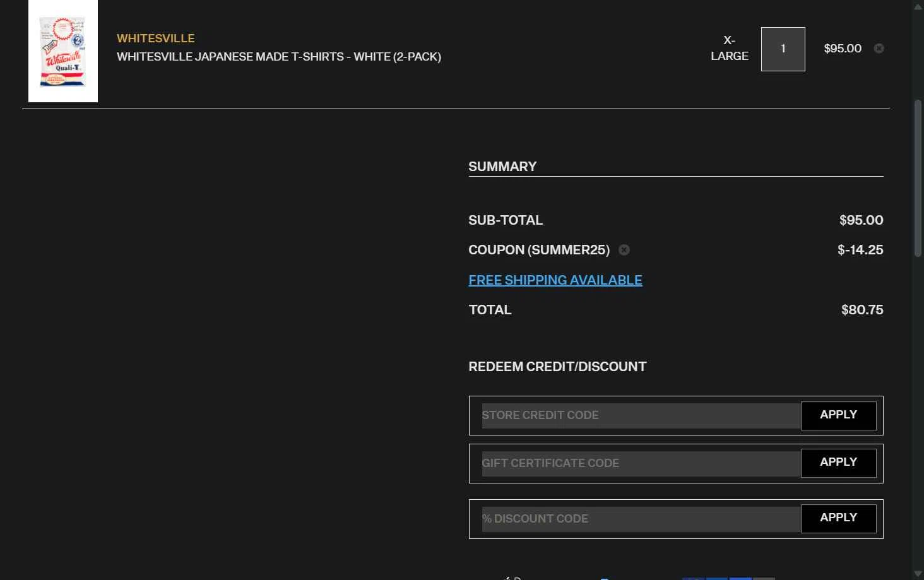Click the scrollbar up arrow

(918, 6)
